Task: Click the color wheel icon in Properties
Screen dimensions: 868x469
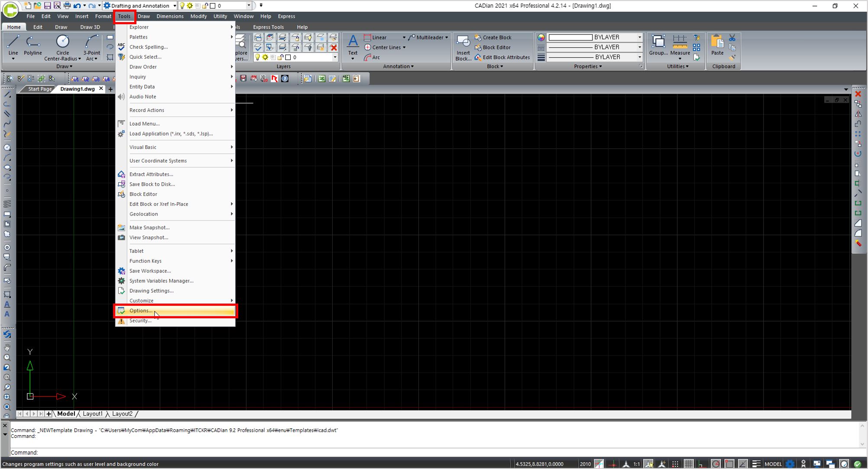Action: [541, 38]
